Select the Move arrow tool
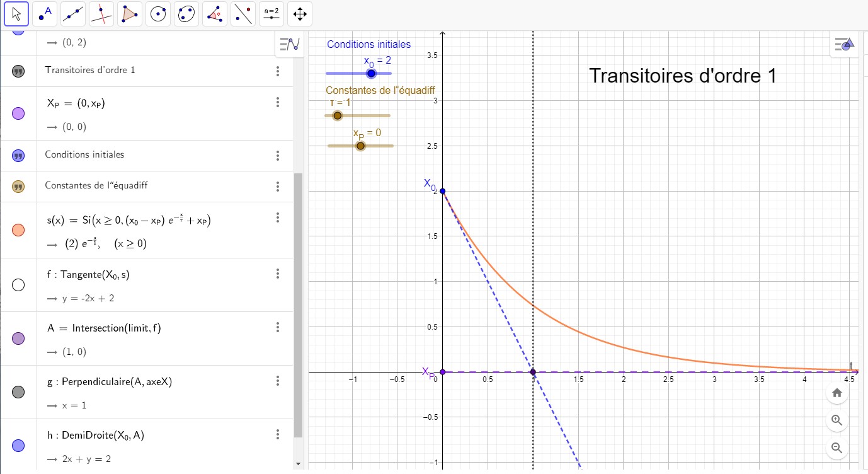Screen dimensions: 868x474 17,13
